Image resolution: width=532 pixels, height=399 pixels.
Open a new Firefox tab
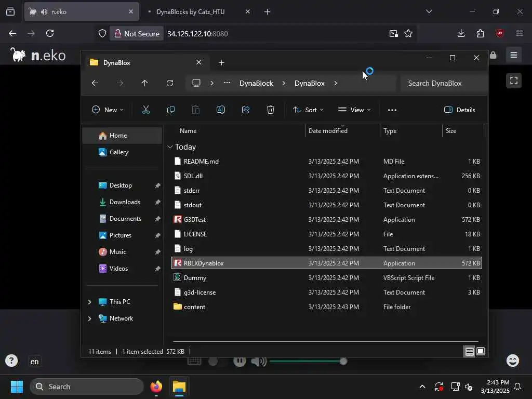pyautogui.click(x=267, y=12)
